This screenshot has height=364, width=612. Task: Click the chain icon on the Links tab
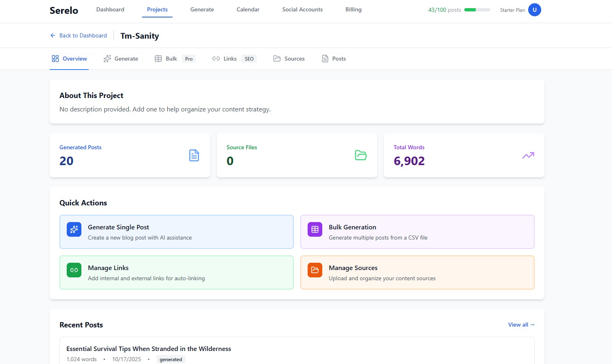(x=216, y=59)
